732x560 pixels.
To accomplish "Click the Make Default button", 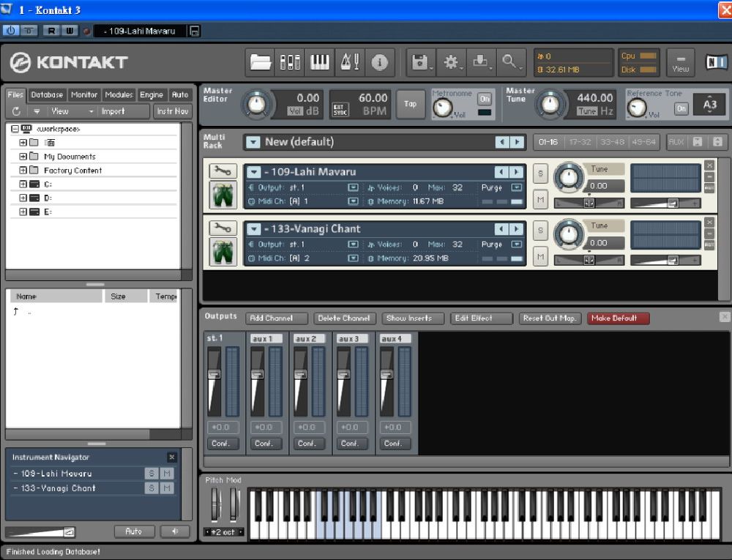I will [x=618, y=318].
